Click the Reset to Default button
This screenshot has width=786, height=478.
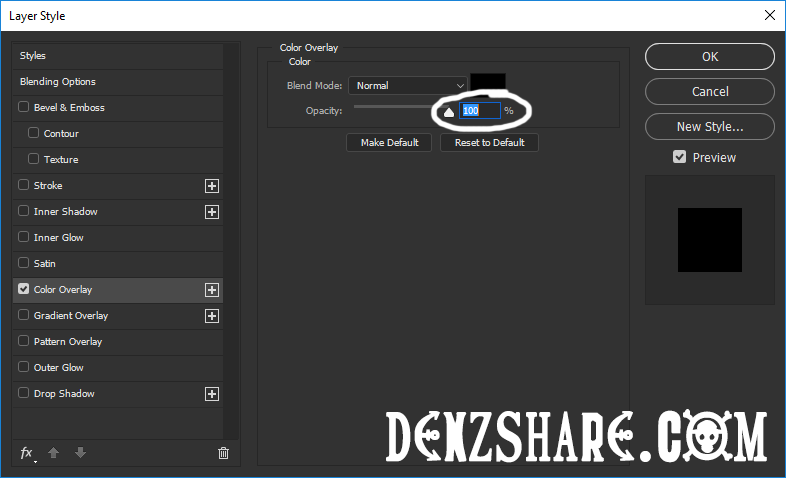point(489,143)
